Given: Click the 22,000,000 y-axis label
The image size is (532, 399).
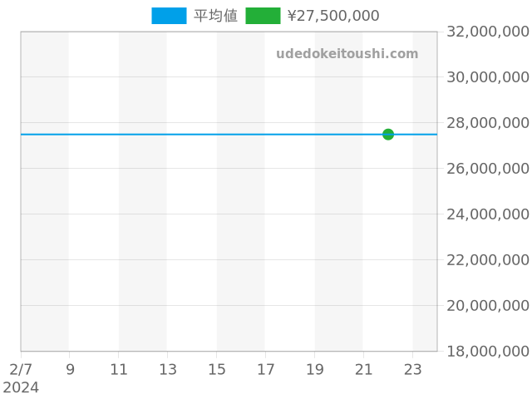Looking at the screenshot, I should [x=487, y=260].
